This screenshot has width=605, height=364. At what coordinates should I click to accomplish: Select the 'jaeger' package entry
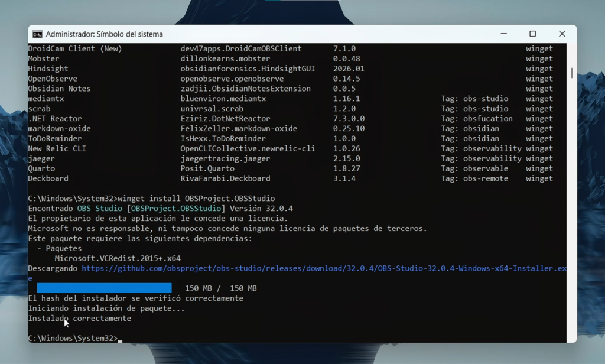pyautogui.click(x=41, y=158)
